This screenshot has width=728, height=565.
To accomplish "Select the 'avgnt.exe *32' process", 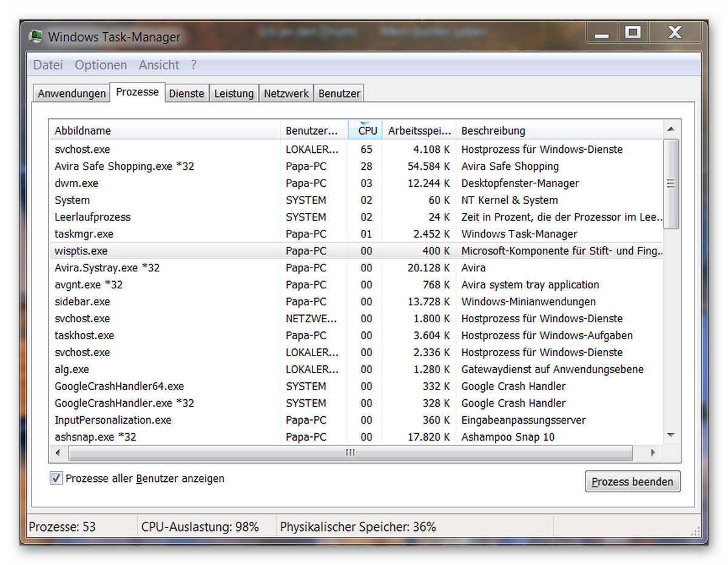I will [x=357, y=285].
